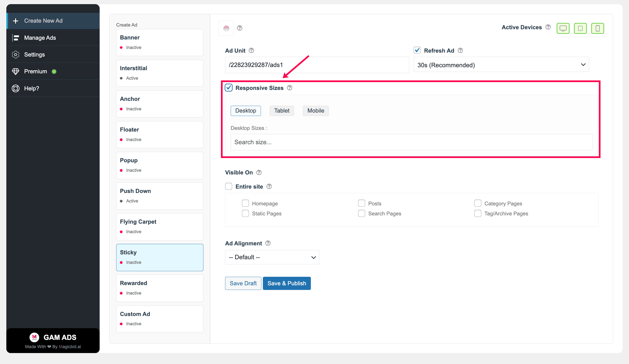This screenshot has height=364, width=629.
Task: Select the Banner ad type card
Action: coord(160,42)
